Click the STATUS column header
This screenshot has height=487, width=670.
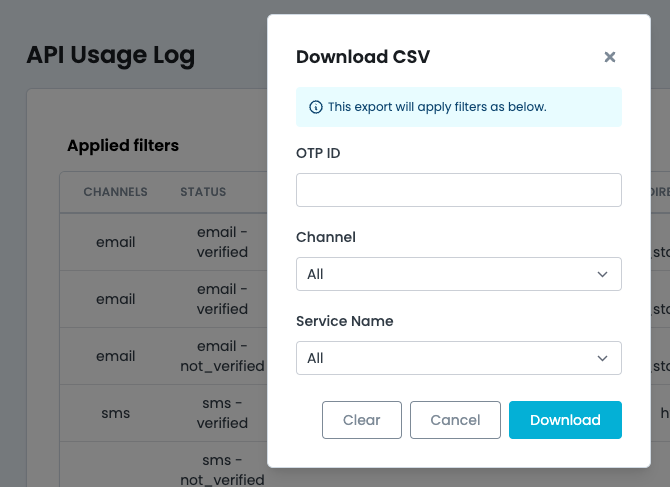pyautogui.click(x=203, y=192)
